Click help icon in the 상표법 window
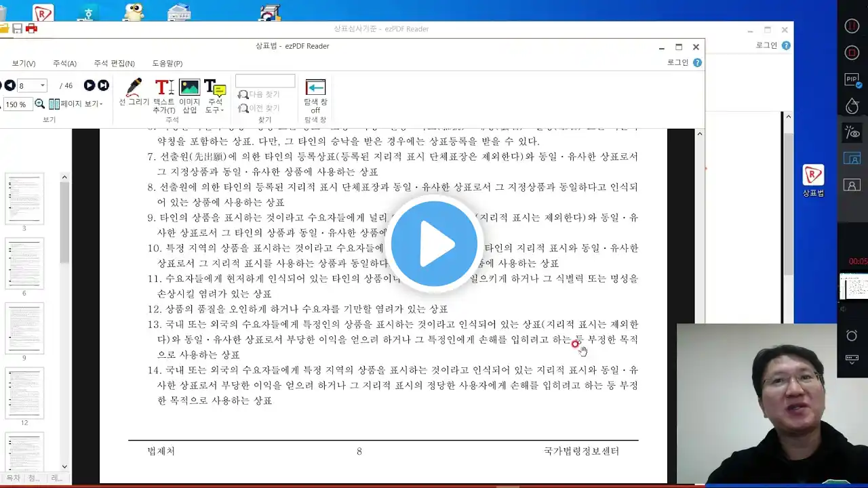Viewport: 868px width, 488px height. [697, 62]
